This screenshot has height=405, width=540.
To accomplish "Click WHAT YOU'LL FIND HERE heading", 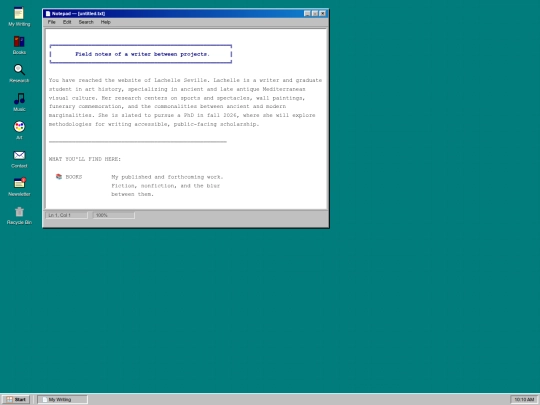I will [x=85, y=159].
